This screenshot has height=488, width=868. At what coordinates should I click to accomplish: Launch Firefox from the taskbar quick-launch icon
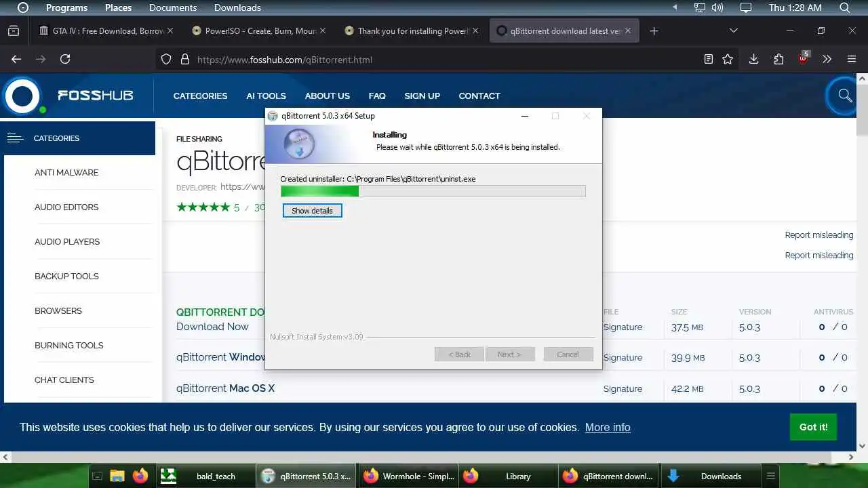click(x=140, y=476)
